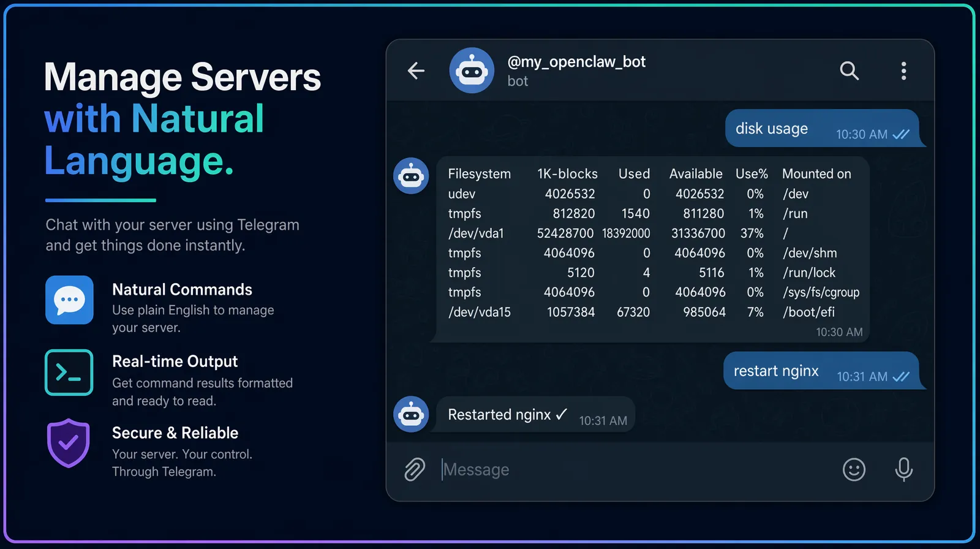Click the 37% usage value
The height and width of the screenshot is (549, 980).
click(752, 233)
